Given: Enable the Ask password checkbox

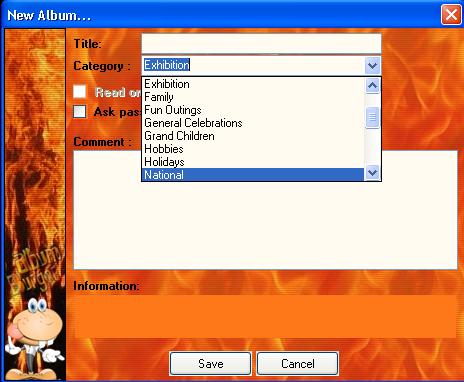Looking at the screenshot, I should click(80, 112).
